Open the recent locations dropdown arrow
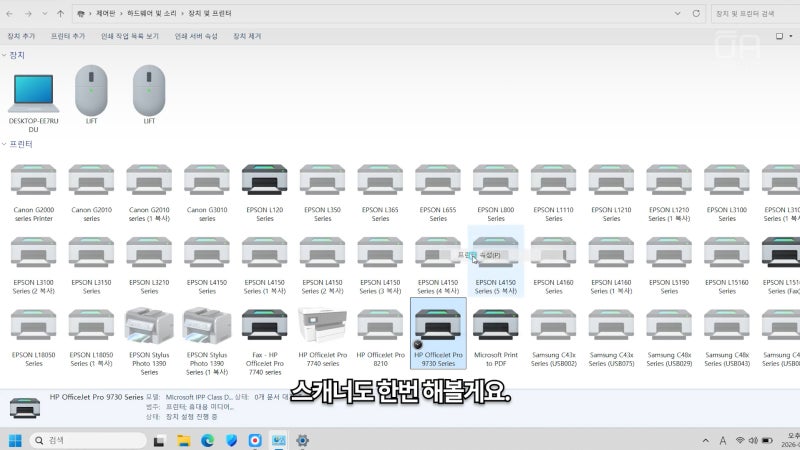This screenshot has width=800, height=450. [x=44, y=14]
